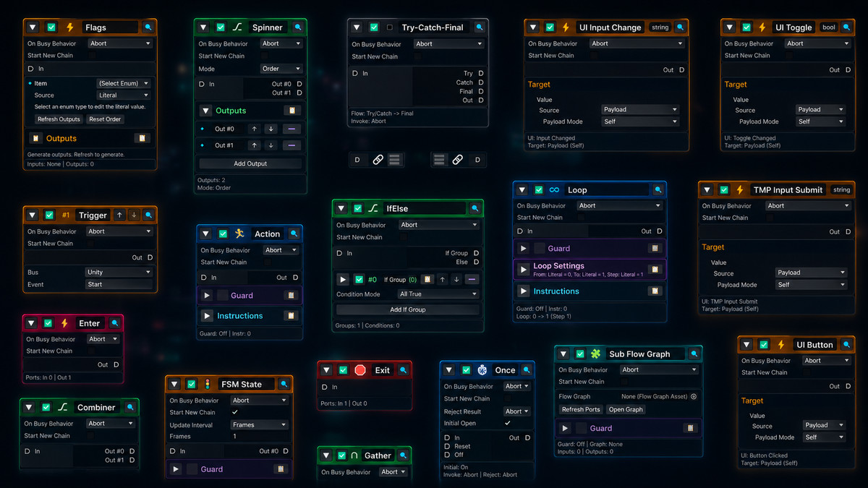Image resolution: width=868 pixels, height=488 pixels.
Task: Toggle the Flags node enabled checkbox
Action: tap(52, 27)
